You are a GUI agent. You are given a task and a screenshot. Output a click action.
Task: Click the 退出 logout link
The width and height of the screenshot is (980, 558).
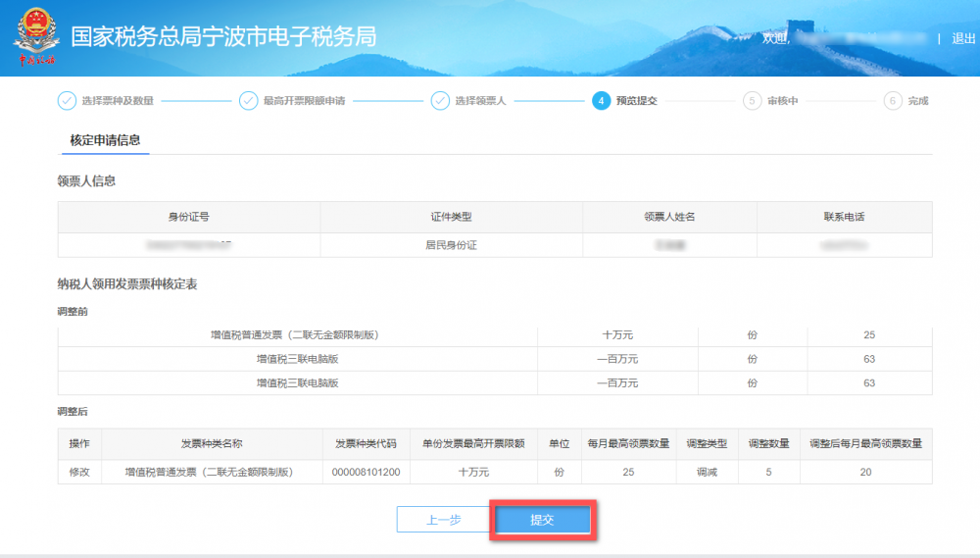pos(963,38)
